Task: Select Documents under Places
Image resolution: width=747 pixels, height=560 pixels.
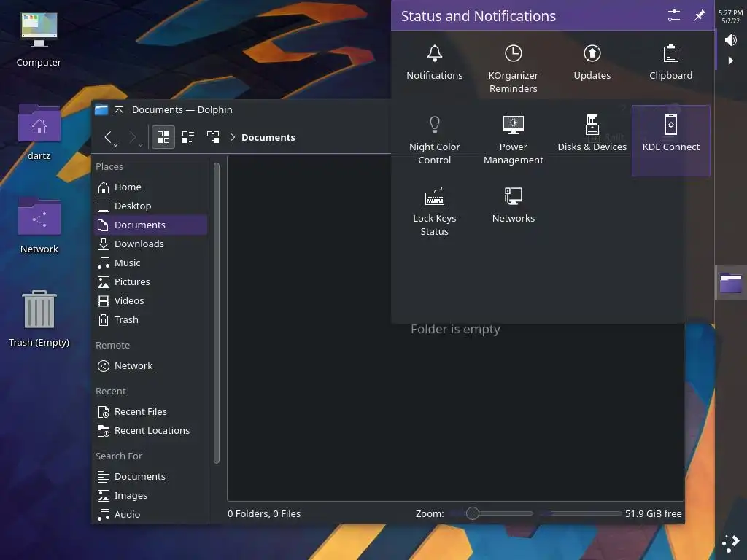Action: [150, 225]
